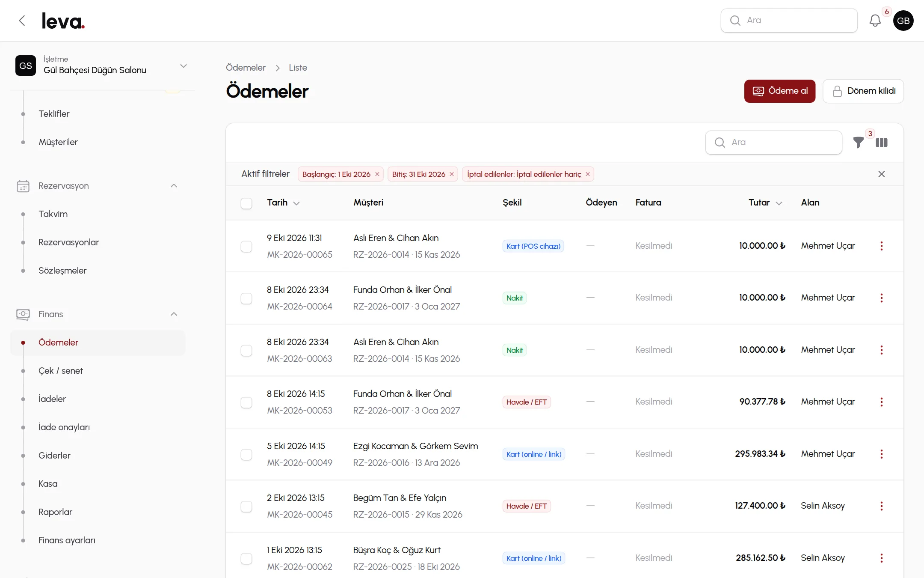Screen dimensions: 924x578
Task: Click the Ödemeler breadcrumb link
Action: pos(246,68)
